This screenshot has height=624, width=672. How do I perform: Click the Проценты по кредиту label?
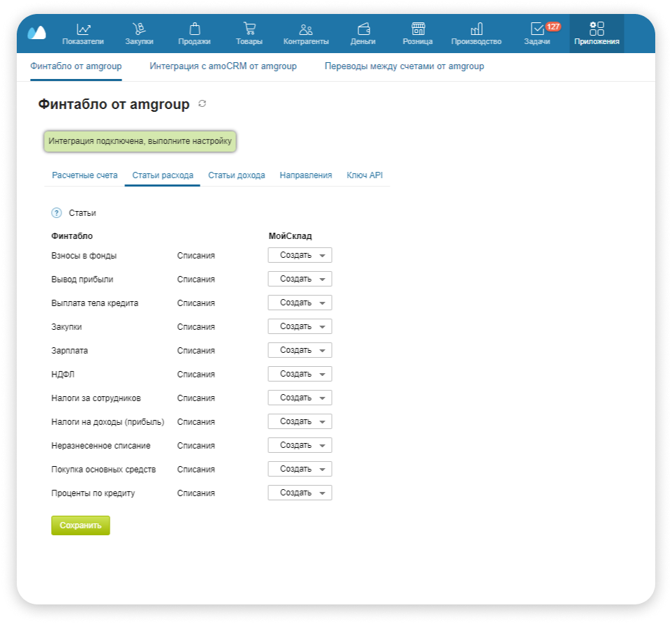[x=93, y=493]
